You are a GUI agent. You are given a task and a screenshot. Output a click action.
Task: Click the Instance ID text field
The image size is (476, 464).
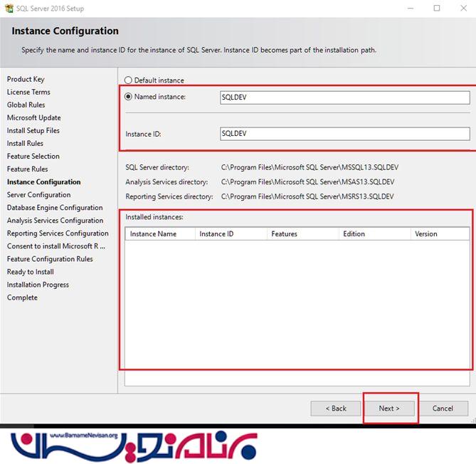pyautogui.click(x=344, y=134)
